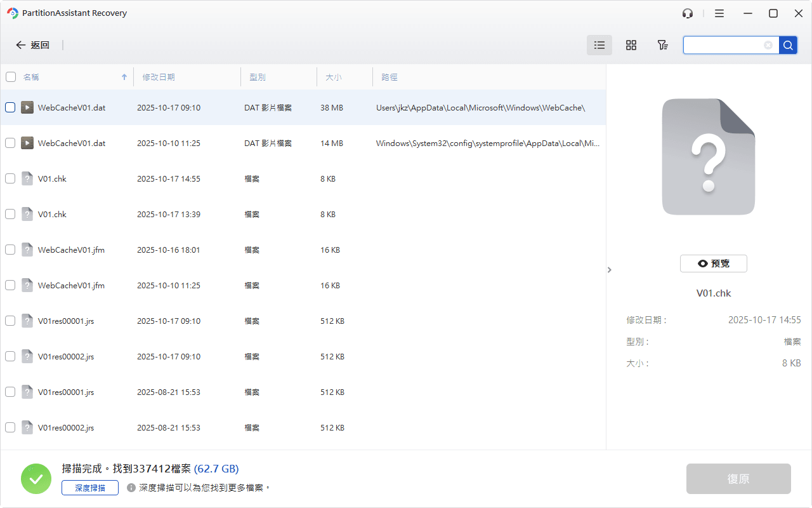This screenshot has height=508, width=812.
Task: Switch to list view layout
Action: [x=599, y=45]
